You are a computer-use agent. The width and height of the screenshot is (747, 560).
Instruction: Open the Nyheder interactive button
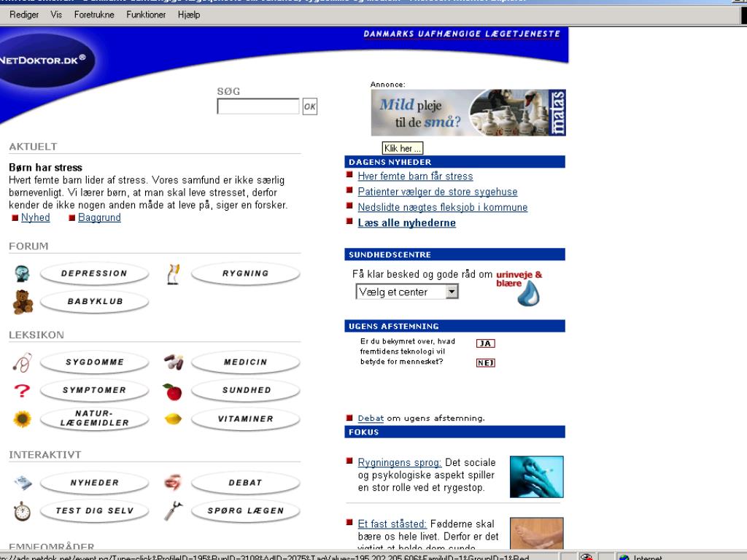pos(94,483)
